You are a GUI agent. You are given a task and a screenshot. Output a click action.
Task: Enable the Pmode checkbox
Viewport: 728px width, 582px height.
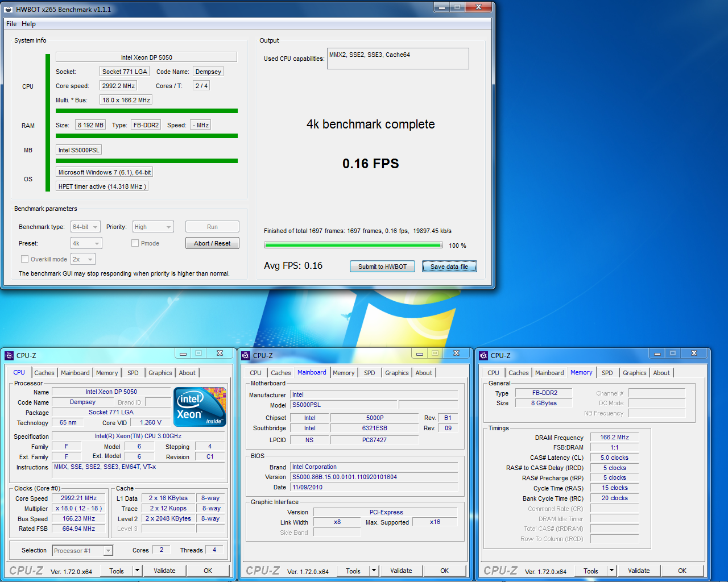coord(135,243)
